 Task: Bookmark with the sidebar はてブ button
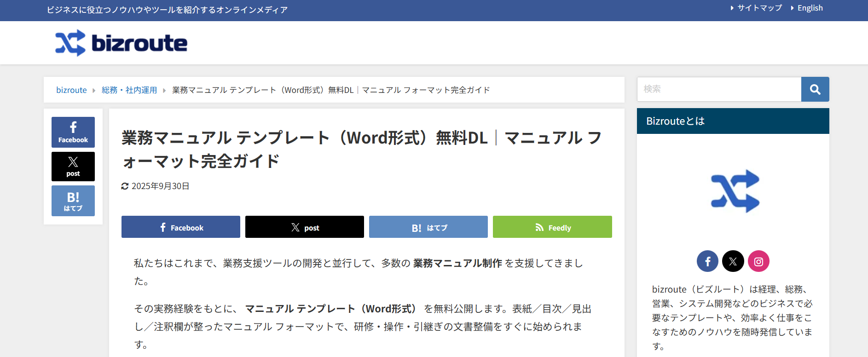tap(73, 201)
